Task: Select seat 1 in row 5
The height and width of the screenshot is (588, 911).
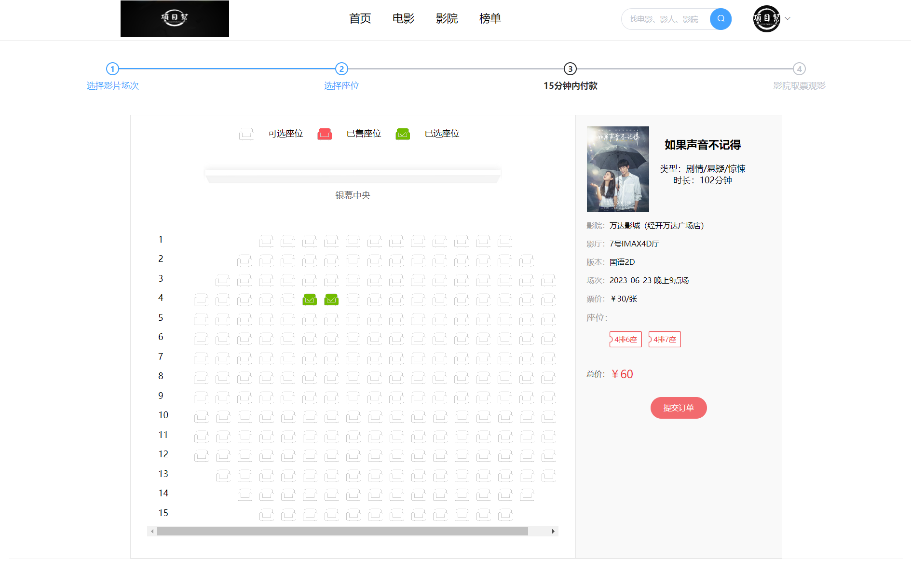Action: pyautogui.click(x=201, y=319)
